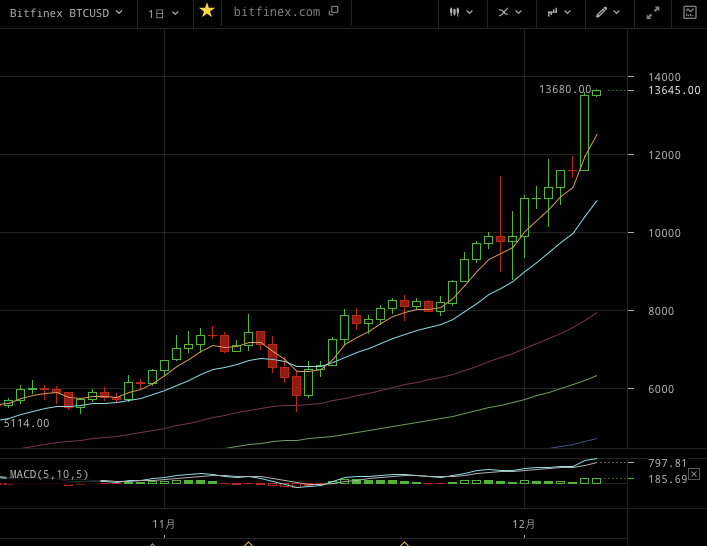Image resolution: width=707 pixels, height=546 pixels.
Task: Open the pencil drawing tools dropdown
Action: point(608,12)
